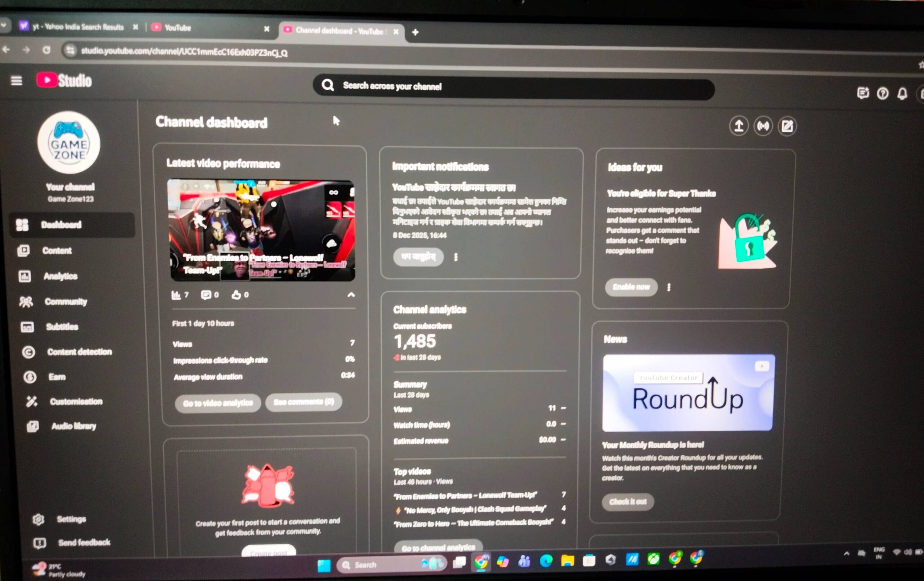Open the Help question mark icon
Viewport: 924px width, 581px height.
[x=882, y=93]
